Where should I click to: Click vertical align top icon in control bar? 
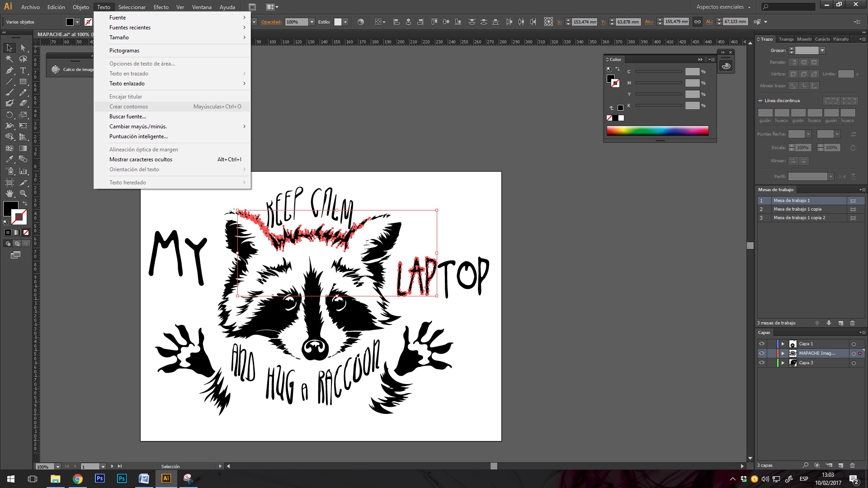(x=434, y=22)
